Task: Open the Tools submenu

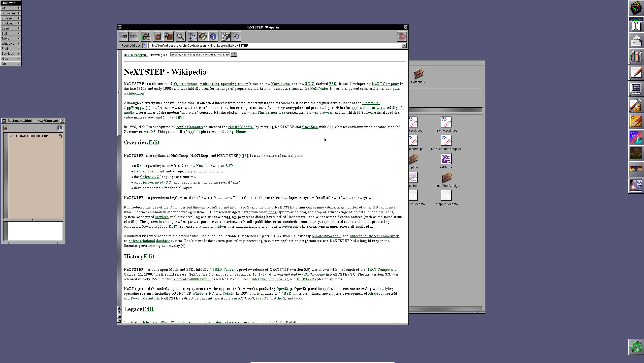Action: (x=11, y=39)
